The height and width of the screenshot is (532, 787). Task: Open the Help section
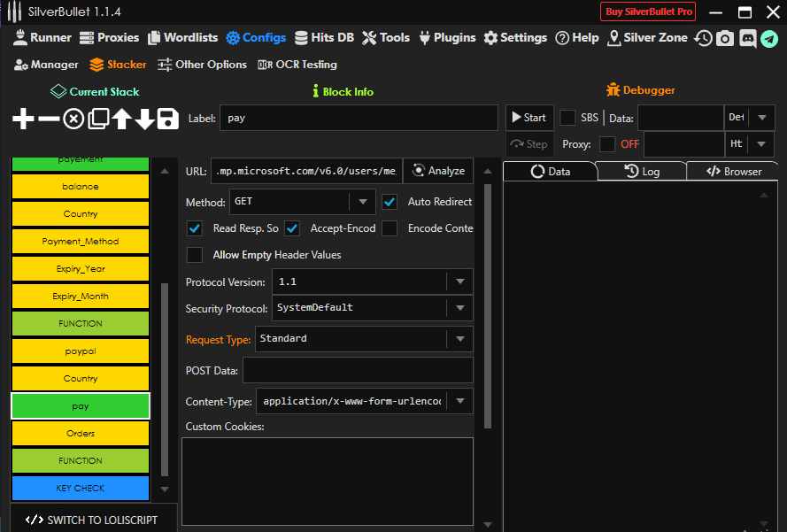tap(577, 38)
